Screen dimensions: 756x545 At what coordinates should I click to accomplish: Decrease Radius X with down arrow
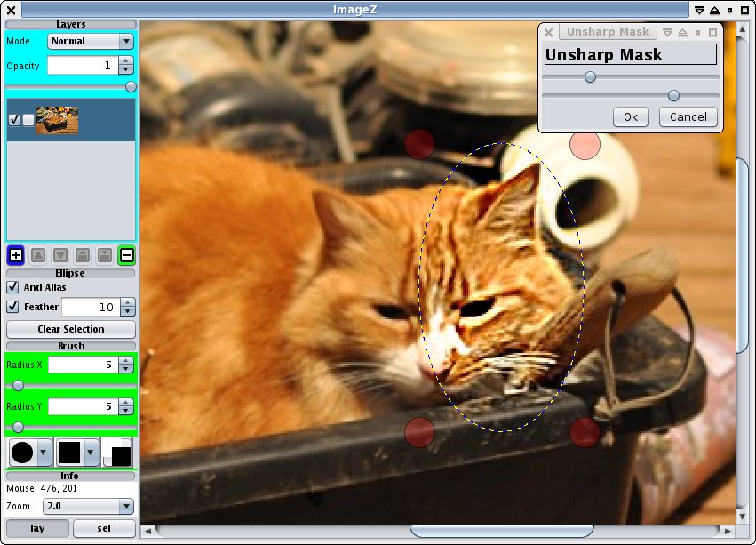(x=126, y=369)
